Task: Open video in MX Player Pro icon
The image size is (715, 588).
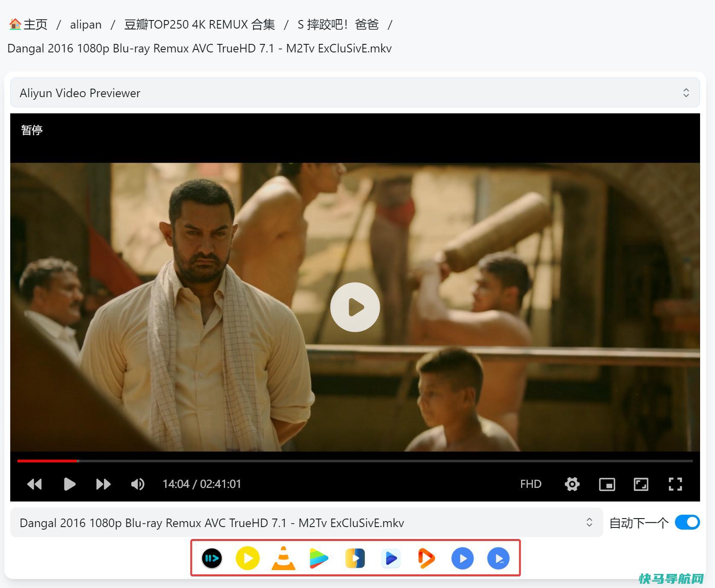Action: pyautogui.click(x=498, y=558)
